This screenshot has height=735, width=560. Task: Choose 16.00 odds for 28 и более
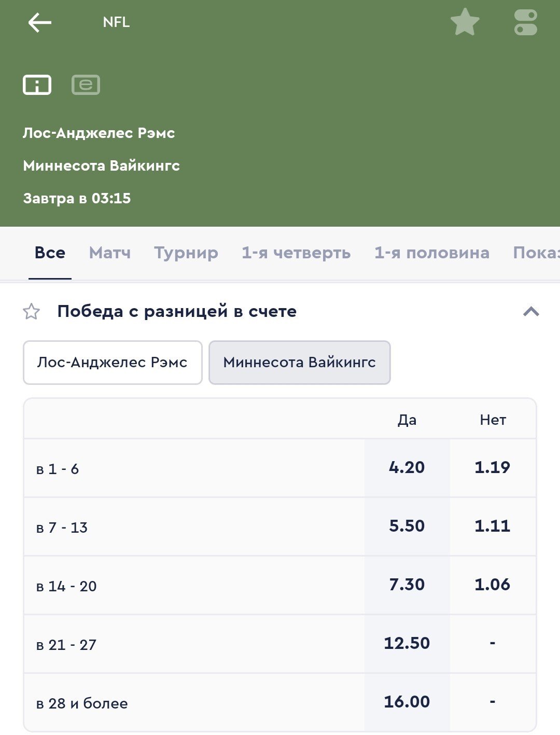tap(407, 702)
